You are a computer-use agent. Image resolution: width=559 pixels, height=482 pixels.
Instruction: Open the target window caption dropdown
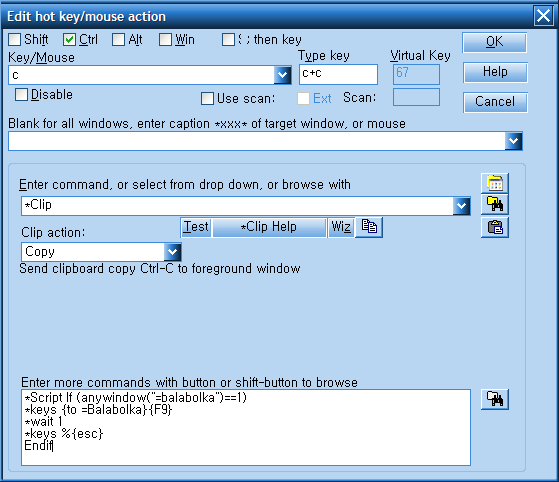pos(513,141)
